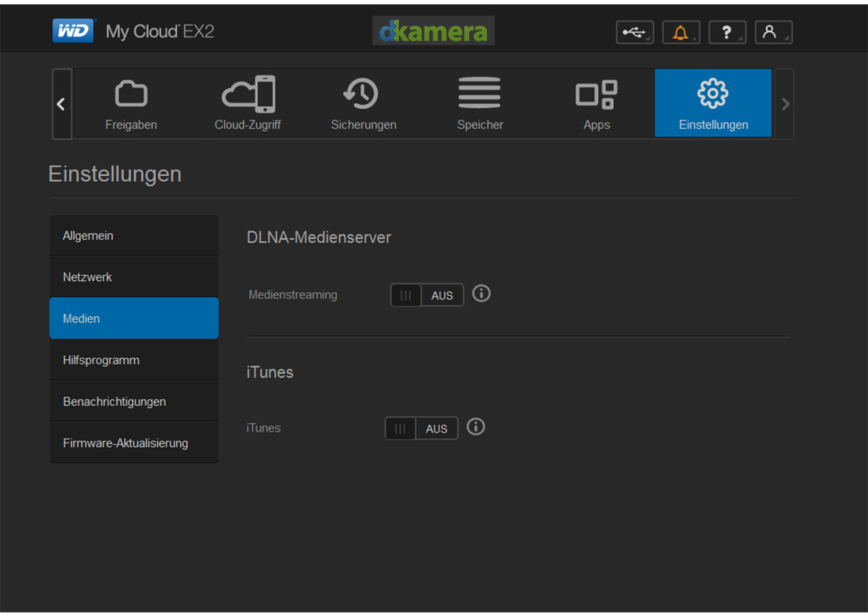Click the WD logo
Screen dimensions: 868x616
pos(73,32)
